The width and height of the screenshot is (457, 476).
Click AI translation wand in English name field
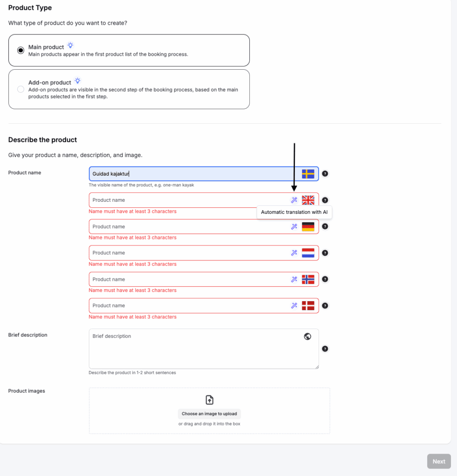(294, 200)
